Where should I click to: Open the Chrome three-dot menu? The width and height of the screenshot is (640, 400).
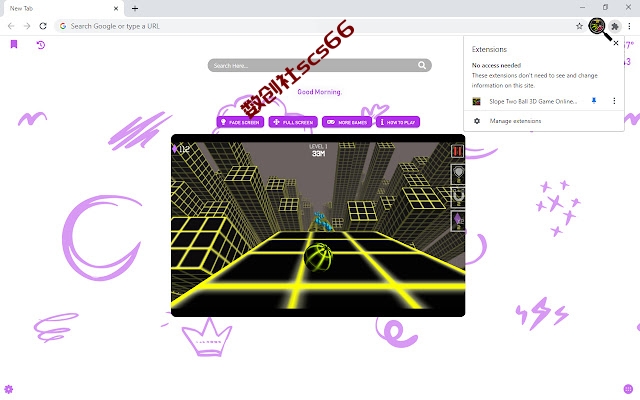(629, 26)
